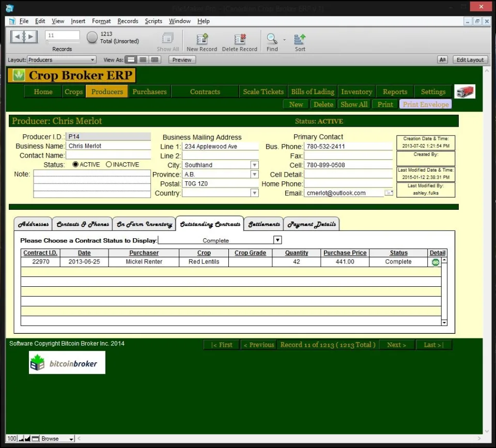Click the green leaf Crop Broker logo
This screenshot has height=448, width=496.
tap(19, 75)
